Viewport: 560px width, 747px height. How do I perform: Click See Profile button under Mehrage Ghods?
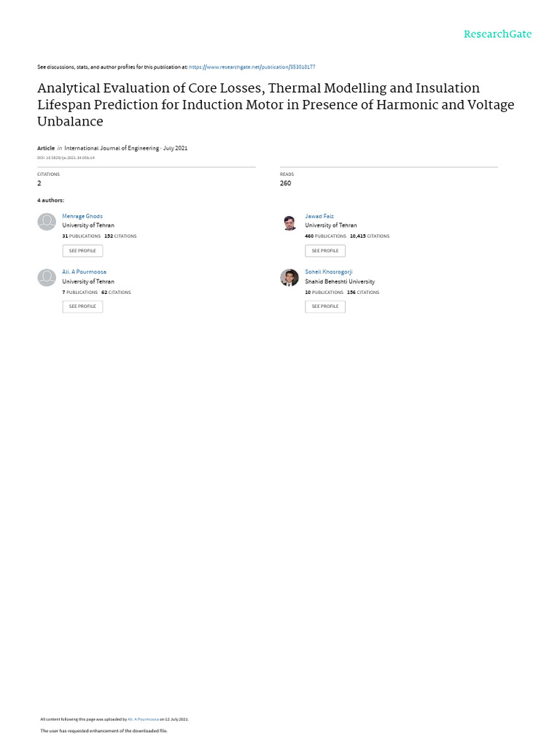(x=82, y=251)
